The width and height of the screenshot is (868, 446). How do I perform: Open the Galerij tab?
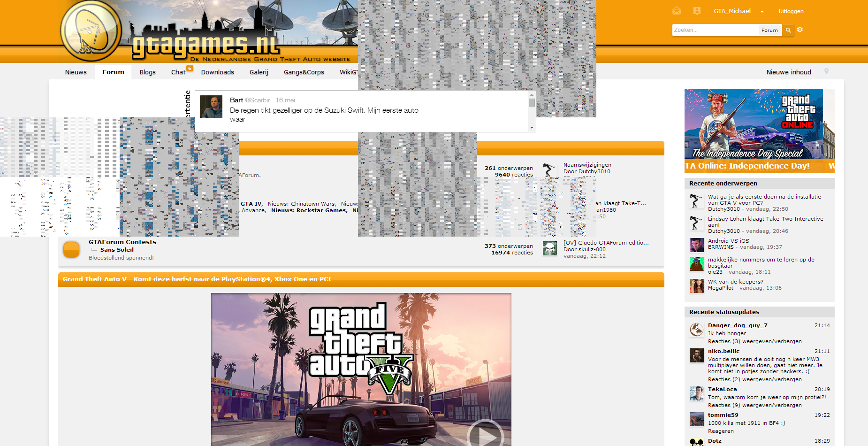[x=259, y=72]
